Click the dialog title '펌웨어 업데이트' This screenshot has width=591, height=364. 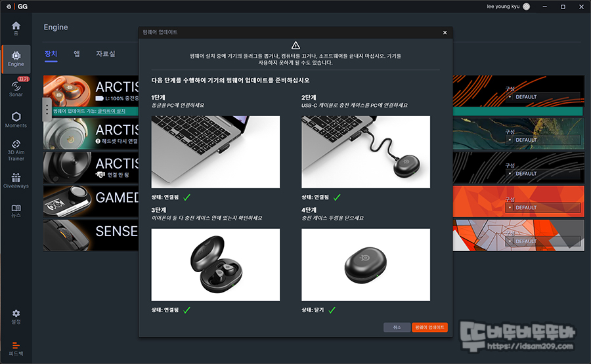[160, 32]
